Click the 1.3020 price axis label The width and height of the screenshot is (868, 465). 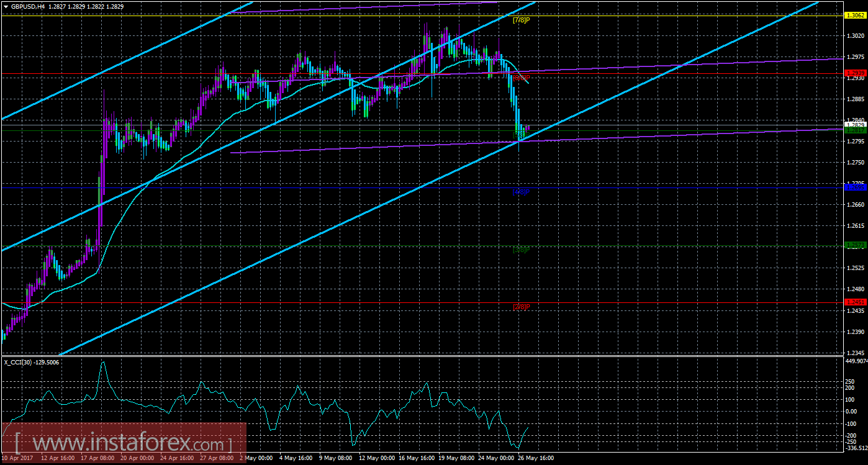(856, 36)
